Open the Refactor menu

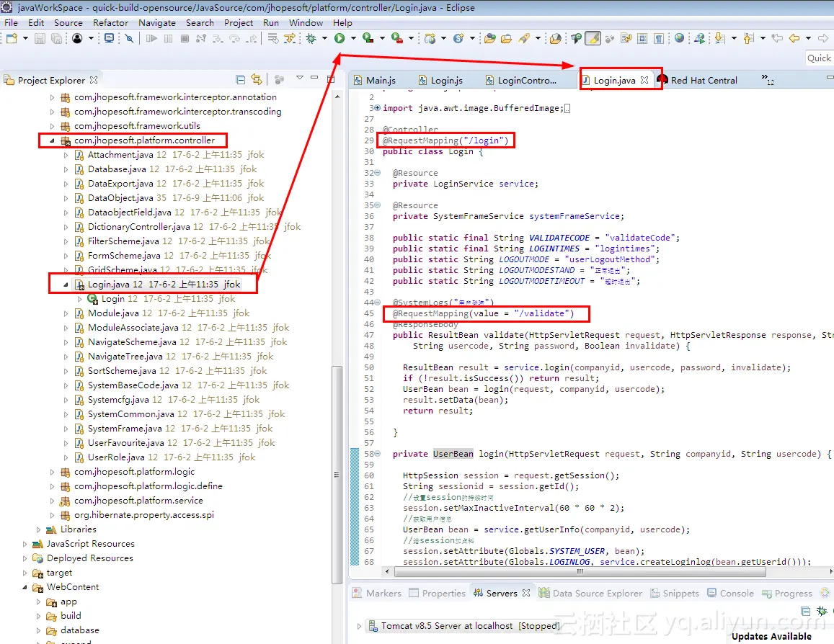click(x=110, y=23)
